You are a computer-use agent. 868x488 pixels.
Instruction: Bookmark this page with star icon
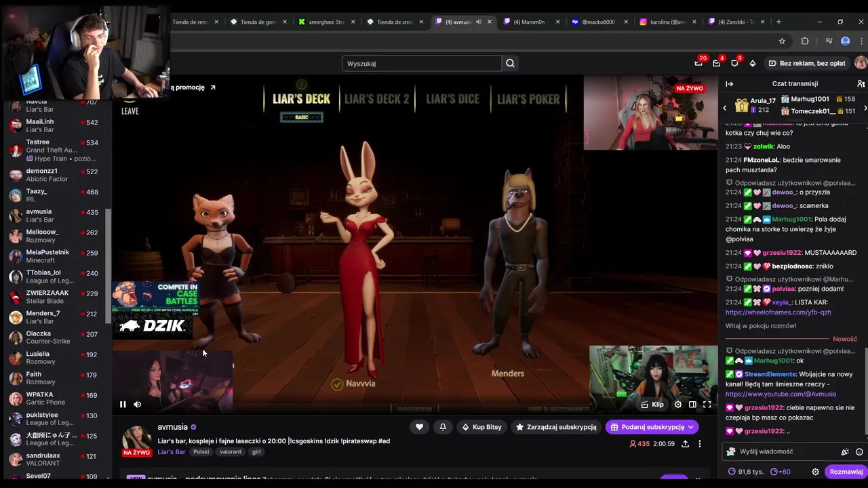coord(782,41)
